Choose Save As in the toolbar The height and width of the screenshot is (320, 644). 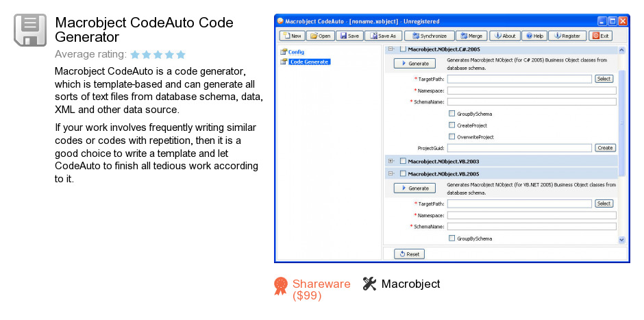(383, 36)
